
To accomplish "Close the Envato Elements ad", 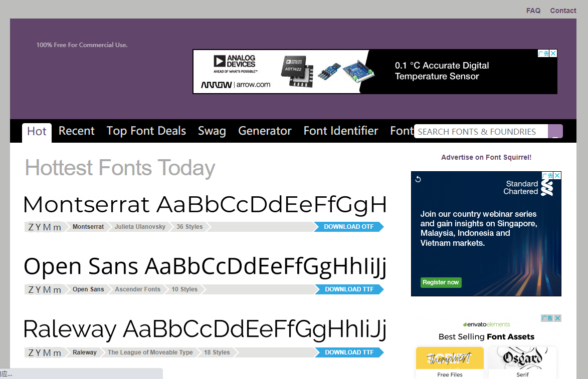I will click(x=557, y=318).
